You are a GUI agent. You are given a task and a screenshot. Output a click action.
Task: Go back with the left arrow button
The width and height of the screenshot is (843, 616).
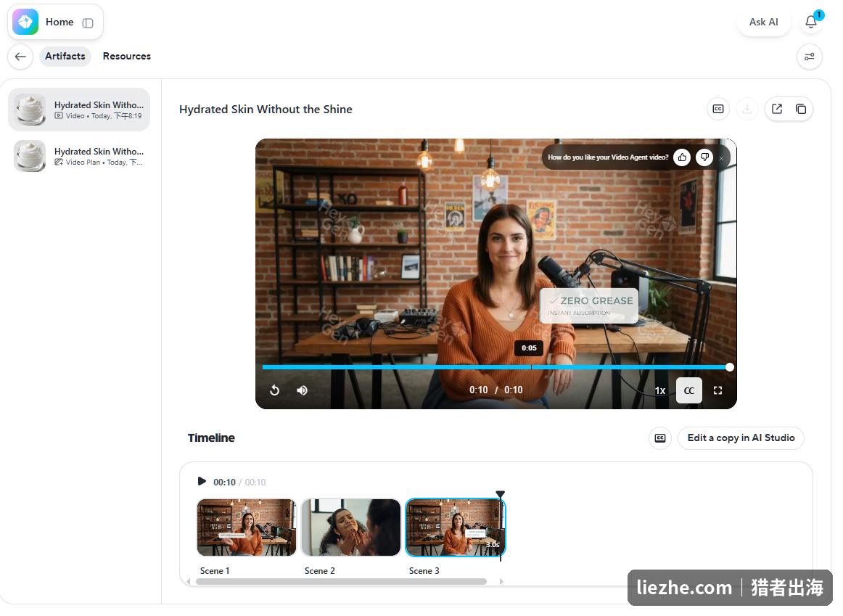click(20, 57)
